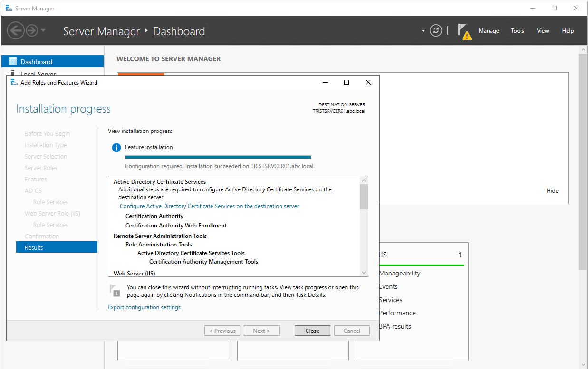Click Certification Authority Management Tools entry
The width and height of the screenshot is (588, 369).
pos(203,262)
